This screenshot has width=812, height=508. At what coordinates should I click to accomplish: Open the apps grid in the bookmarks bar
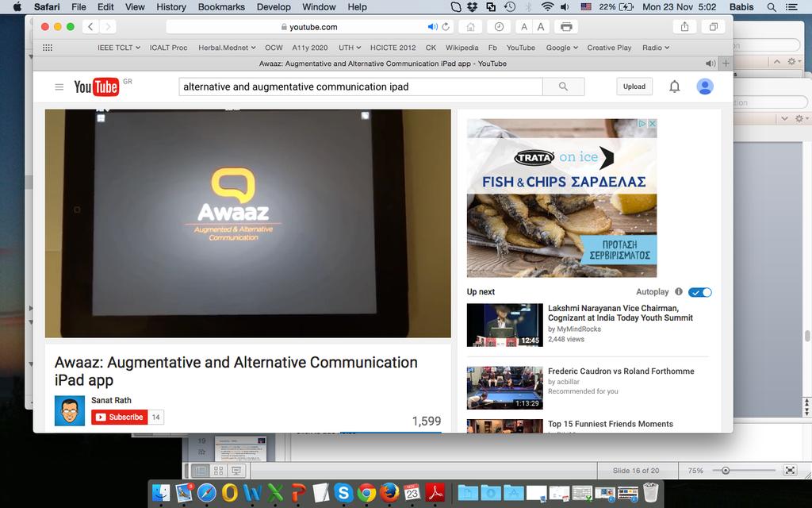(x=48, y=48)
